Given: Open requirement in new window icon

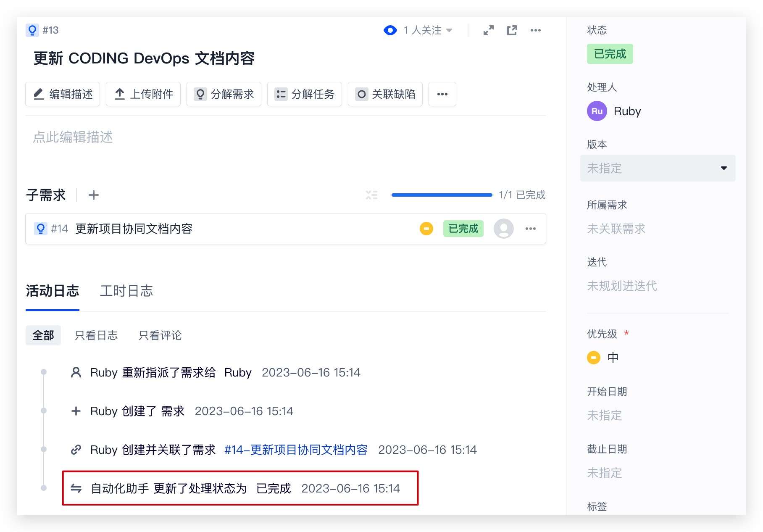Looking at the screenshot, I should click(512, 30).
